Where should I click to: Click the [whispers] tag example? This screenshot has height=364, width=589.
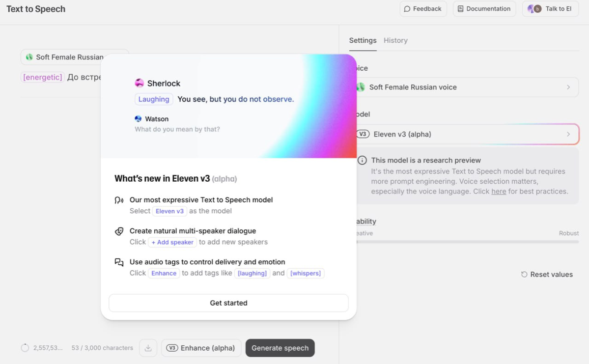click(306, 273)
